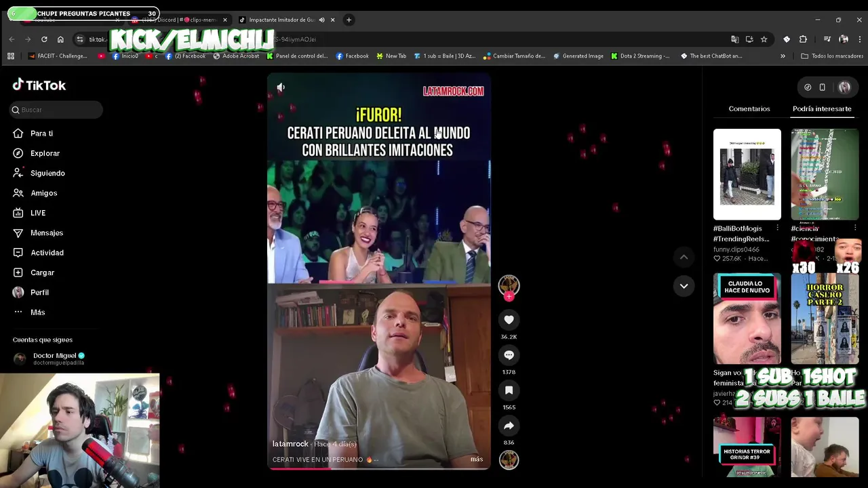
Task: Expand the Más menu
Action: pyautogui.click(x=37, y=312)
